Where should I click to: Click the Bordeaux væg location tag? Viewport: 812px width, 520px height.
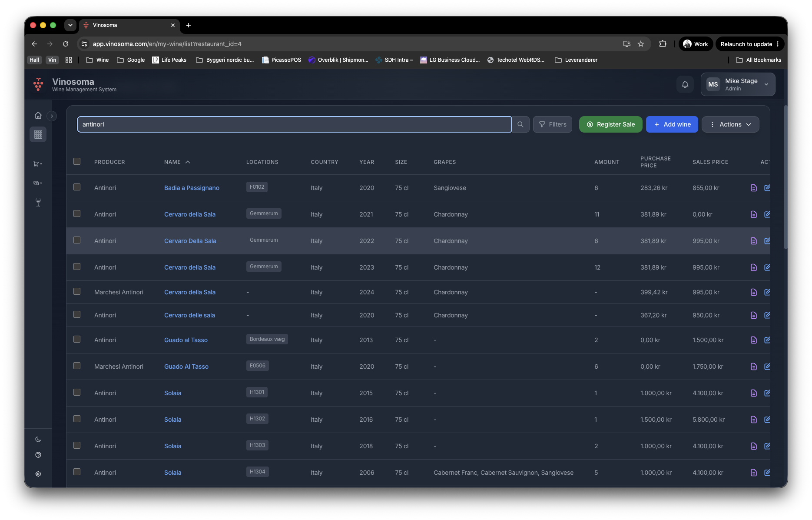click(x=267, y=339)
